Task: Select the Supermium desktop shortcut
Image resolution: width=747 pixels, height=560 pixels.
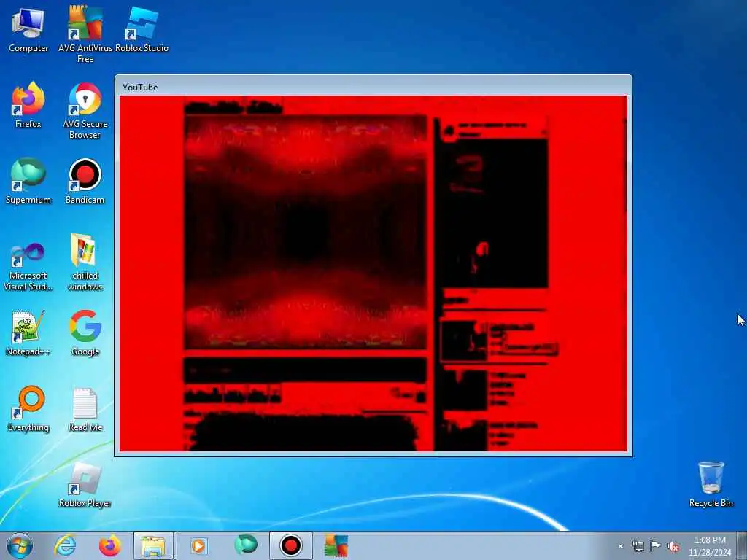Action: tap(28, 181)
